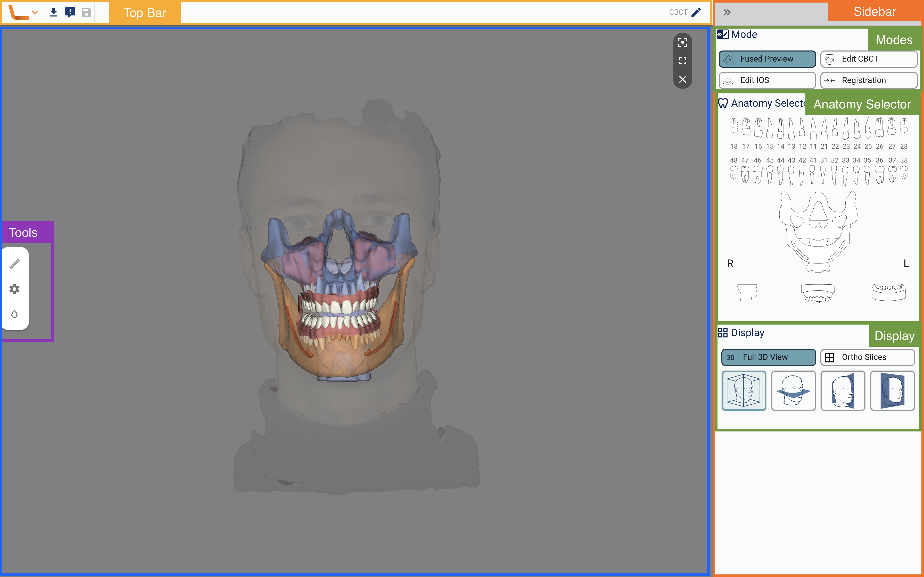Choose the axial plane head thumbnail

click(793, 391)
